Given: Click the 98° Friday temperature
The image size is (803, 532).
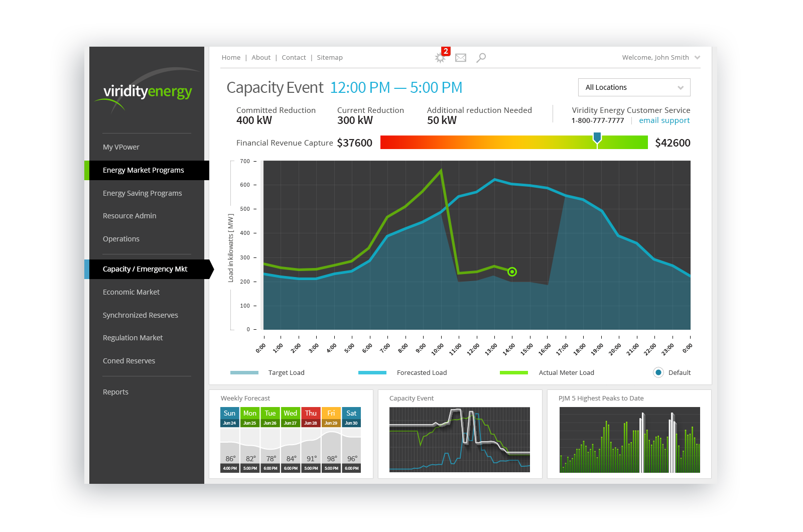Looking at the screenshot, I should click(332, 459).
